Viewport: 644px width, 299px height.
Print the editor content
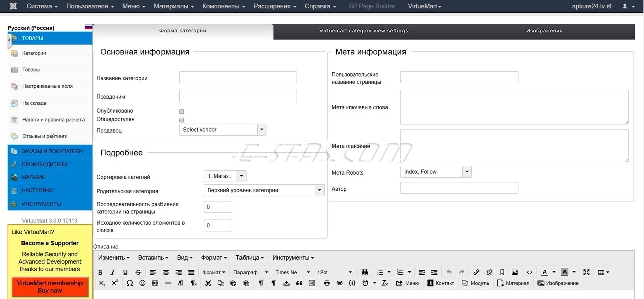coord(327,283)
